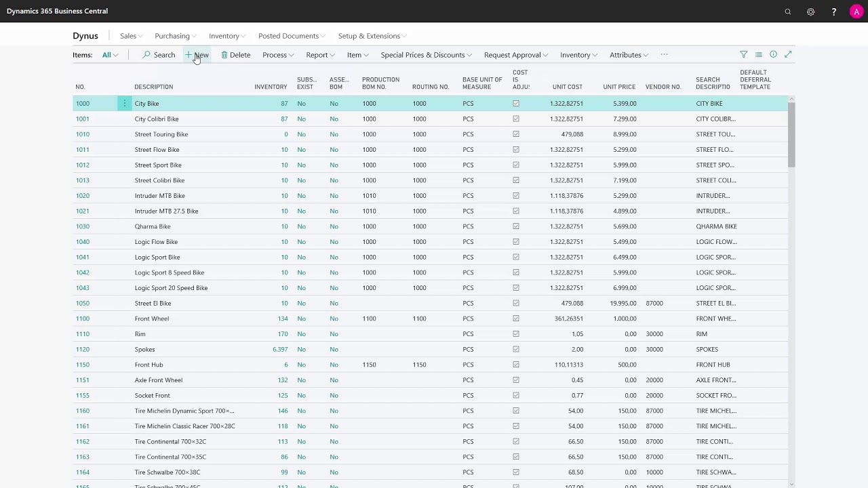Toggle Cost Is Adjusted for Street El Bike

click(516, 303)
